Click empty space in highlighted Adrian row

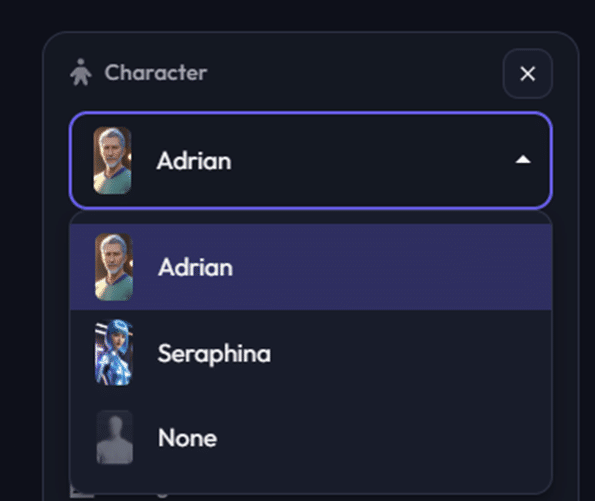(x=391, y=267)
